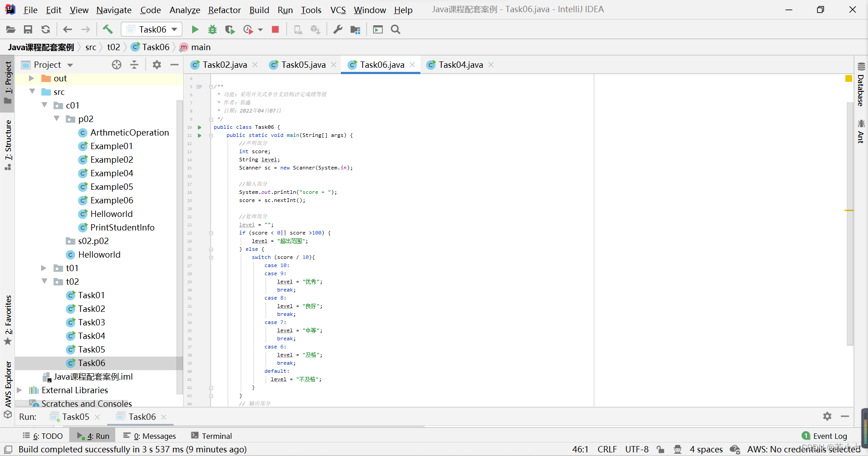
Task: Click the Back navigation arrow
Action: pyautogui.click(x=67, y=30)
